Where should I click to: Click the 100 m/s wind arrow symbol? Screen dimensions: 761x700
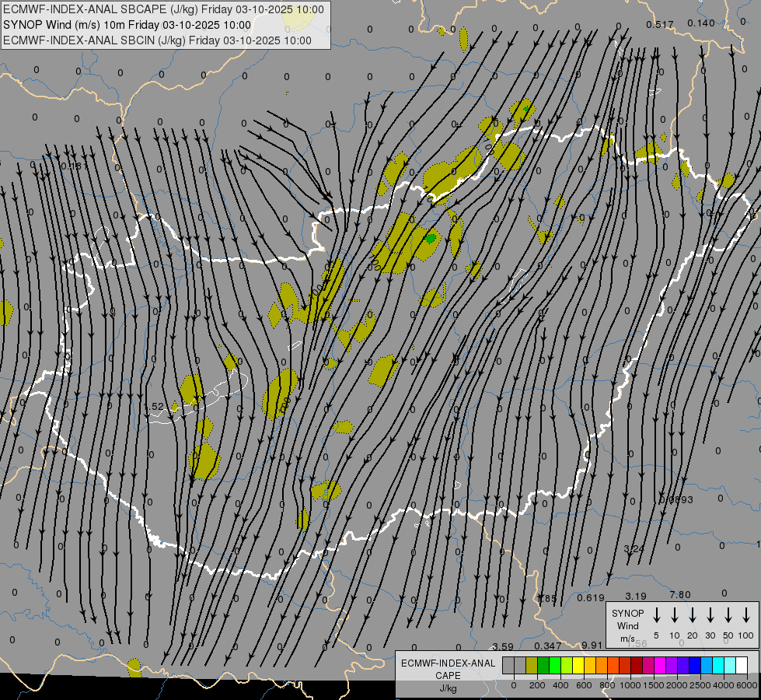pos(746,615)
